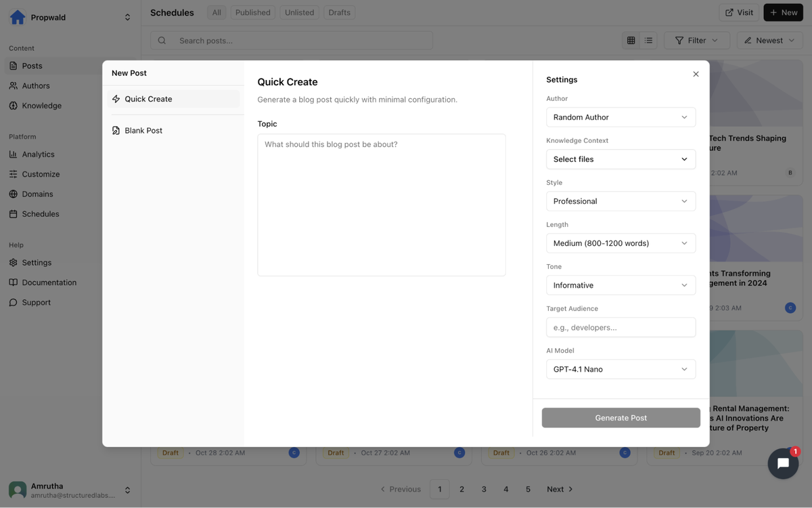812x508 pixels.
Task: Open the Author dropdown showing Random Author
Action: 621,117
